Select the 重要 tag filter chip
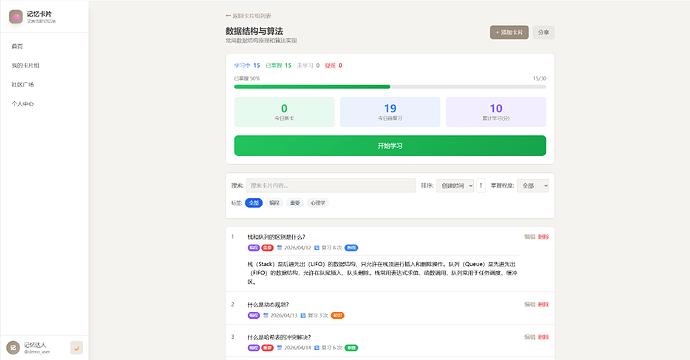The height and width of the screenshot is (360, 690). (295, 203)
